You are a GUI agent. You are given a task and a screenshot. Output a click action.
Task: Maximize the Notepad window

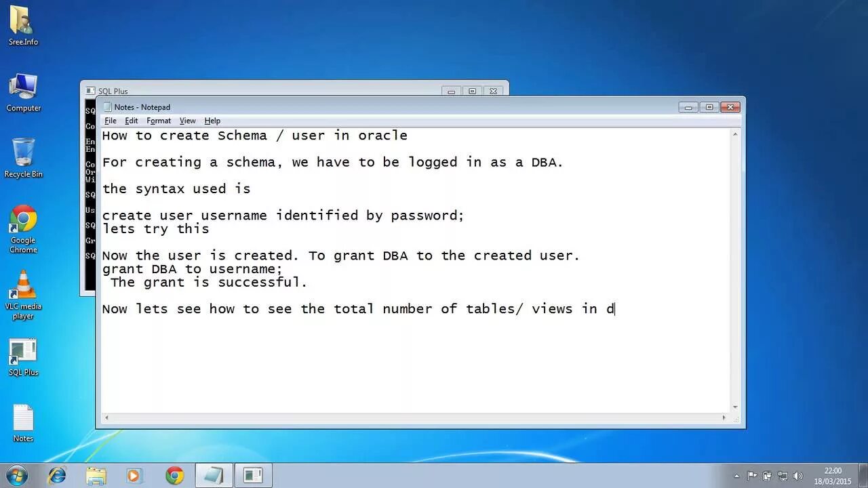pyautogui.click(x=709, y=107)
